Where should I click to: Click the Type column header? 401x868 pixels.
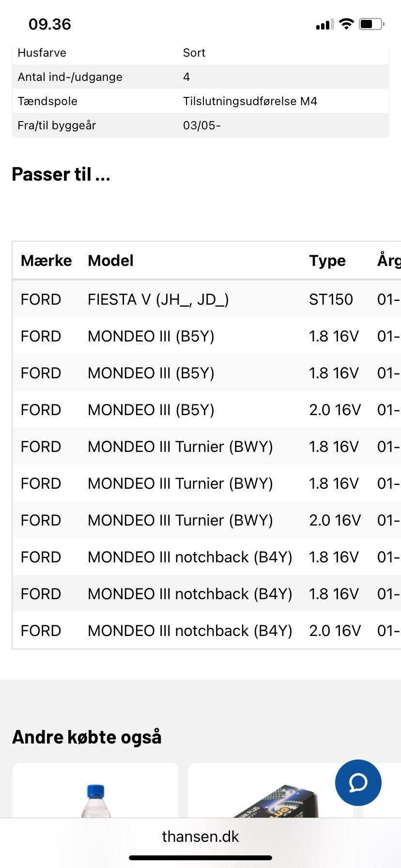327,261
